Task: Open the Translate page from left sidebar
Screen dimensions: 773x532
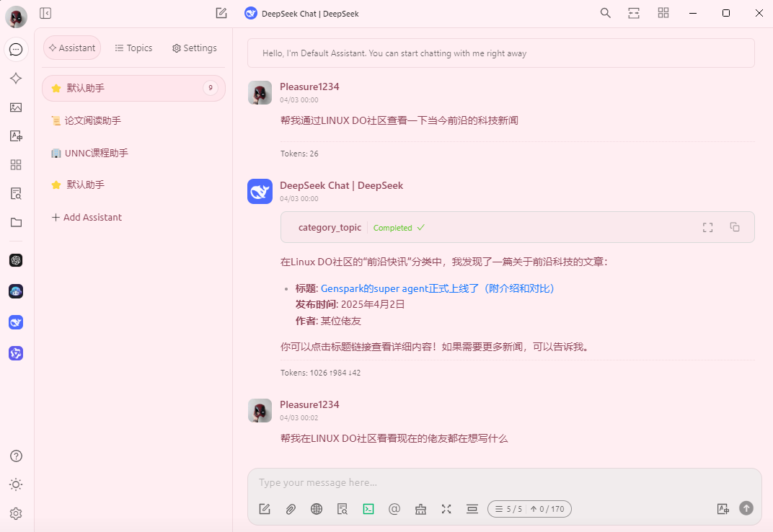Action: click(16, 136)
